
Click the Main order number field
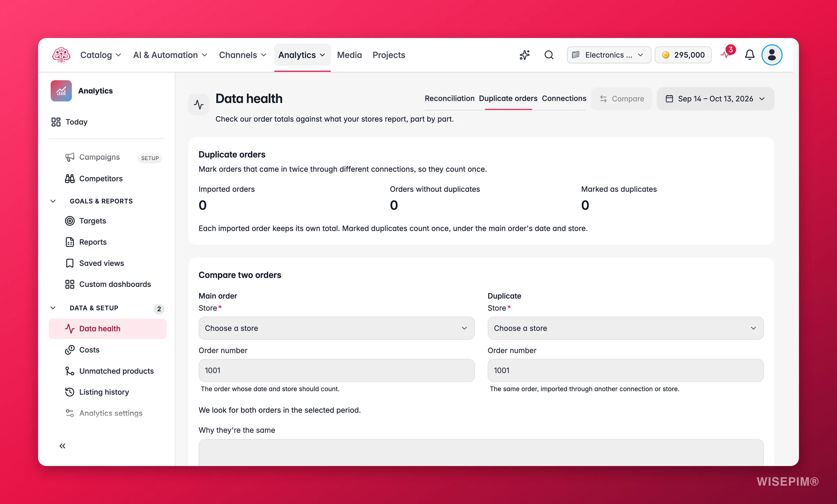337,370
